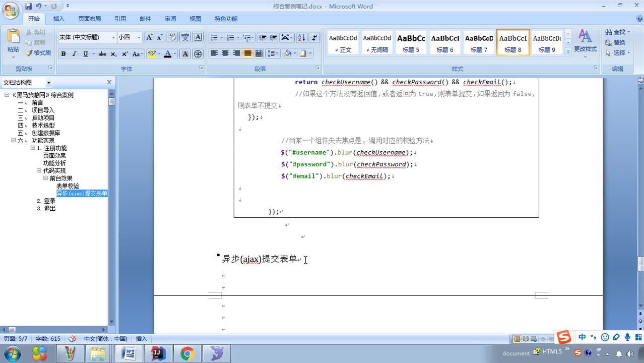The width and height of the screenshot is (644, 363).
Task: Switch to the 页面布局 tab
Action: click(89, 19)
